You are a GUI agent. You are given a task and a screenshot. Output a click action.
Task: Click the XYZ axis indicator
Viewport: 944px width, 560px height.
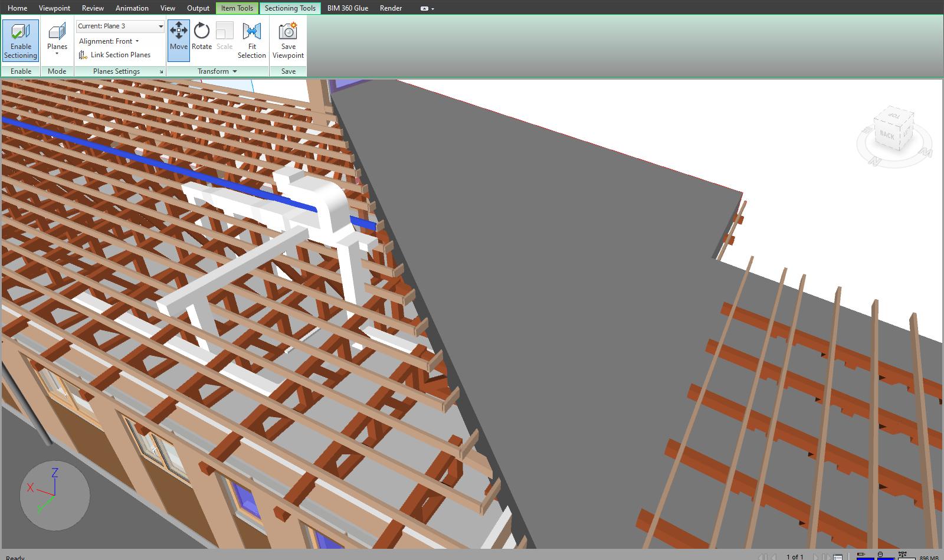(54, 496)
